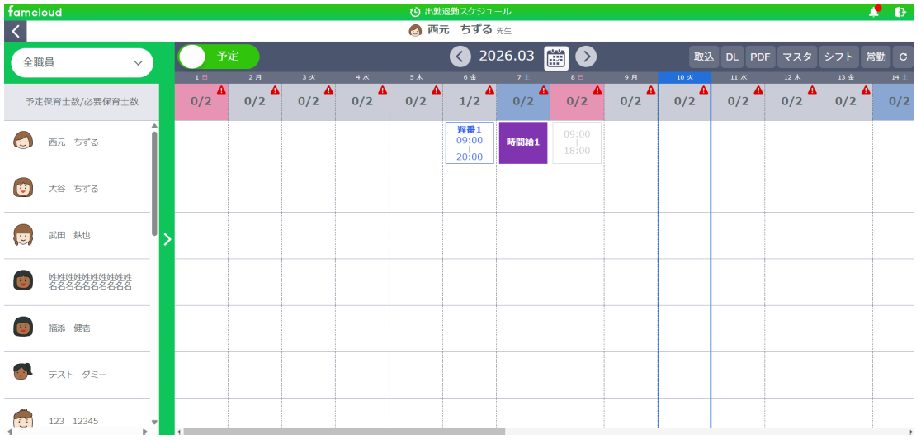Open the calendar date picker icon
The width and height of the screenshot is (918, 441).
click(556, 57)
